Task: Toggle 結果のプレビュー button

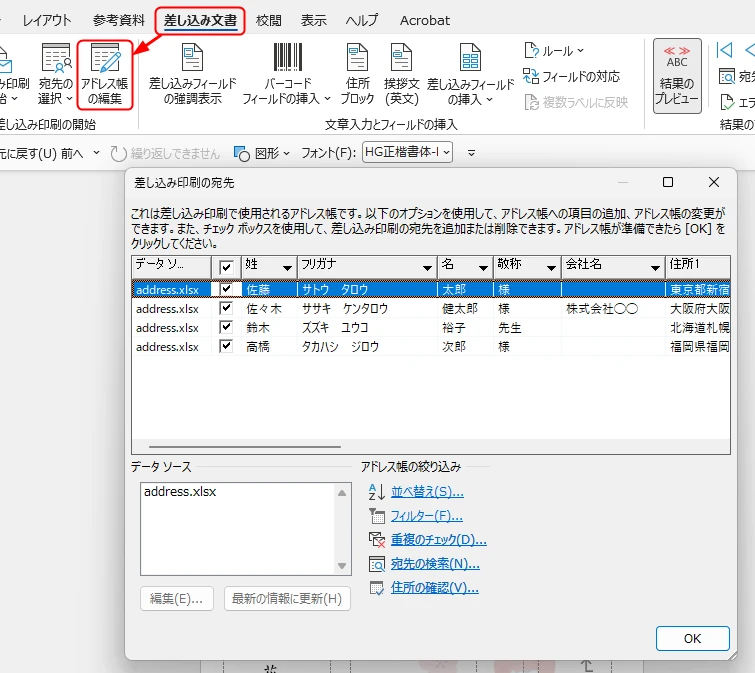Action: (677, 76)
